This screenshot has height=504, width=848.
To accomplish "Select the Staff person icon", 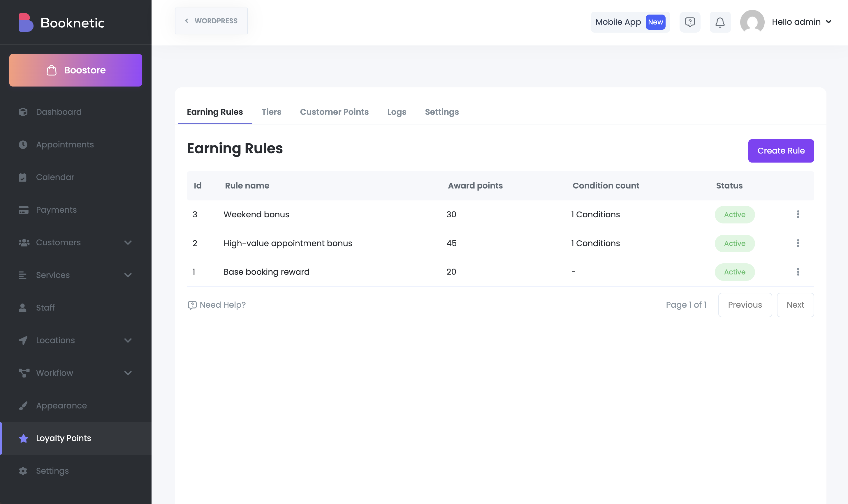I will click(x=23, y=308).
